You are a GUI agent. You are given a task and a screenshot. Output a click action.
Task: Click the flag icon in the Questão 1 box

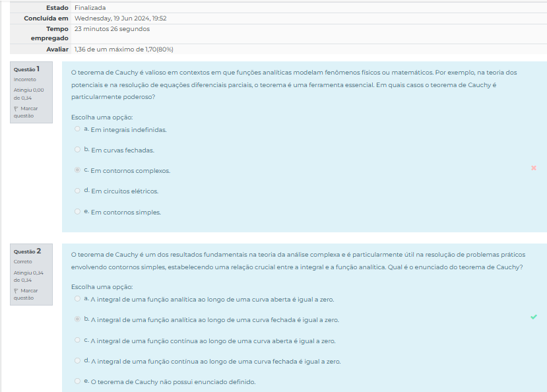pyautogui.click(x=16, y=109)
